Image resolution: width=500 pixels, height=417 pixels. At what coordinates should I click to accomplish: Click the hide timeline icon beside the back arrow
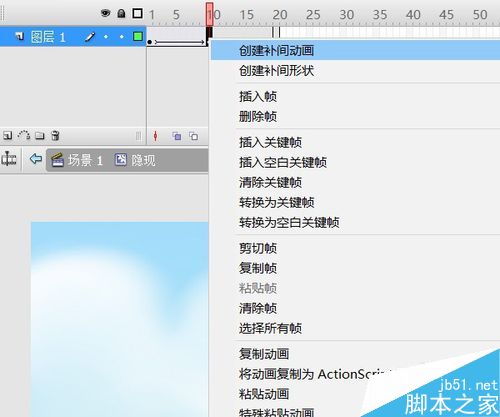coord(9,159)
